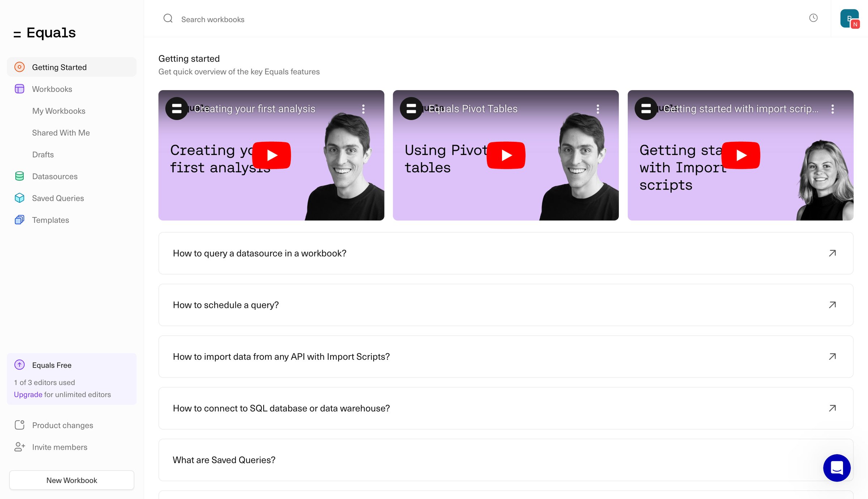The height and width of the screenshot is (499, 868).
Task: Open Invite members
Action: [x=60, y=447]
